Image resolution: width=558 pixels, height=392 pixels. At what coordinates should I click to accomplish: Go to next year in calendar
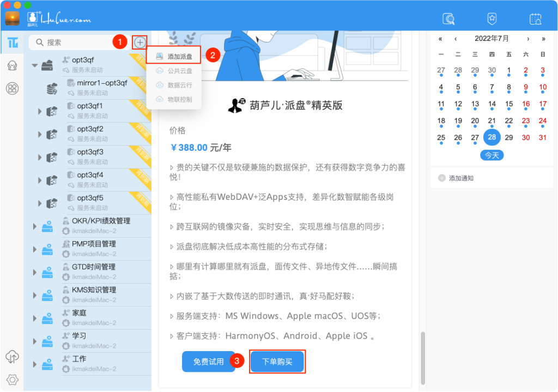(543, 39)
